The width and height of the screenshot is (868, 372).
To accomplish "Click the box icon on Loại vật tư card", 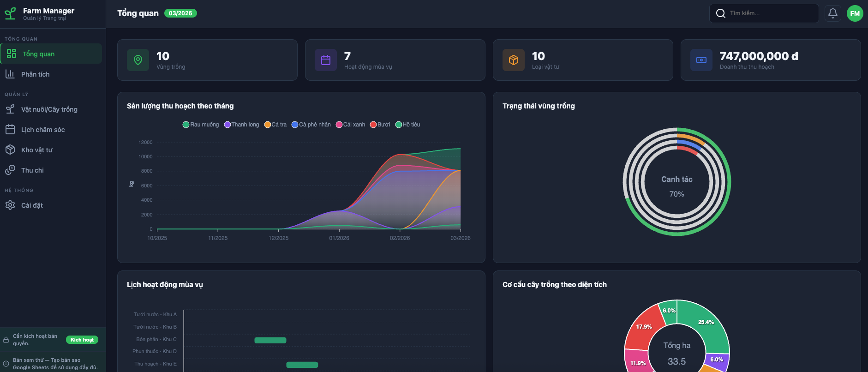I will [514, 60].
